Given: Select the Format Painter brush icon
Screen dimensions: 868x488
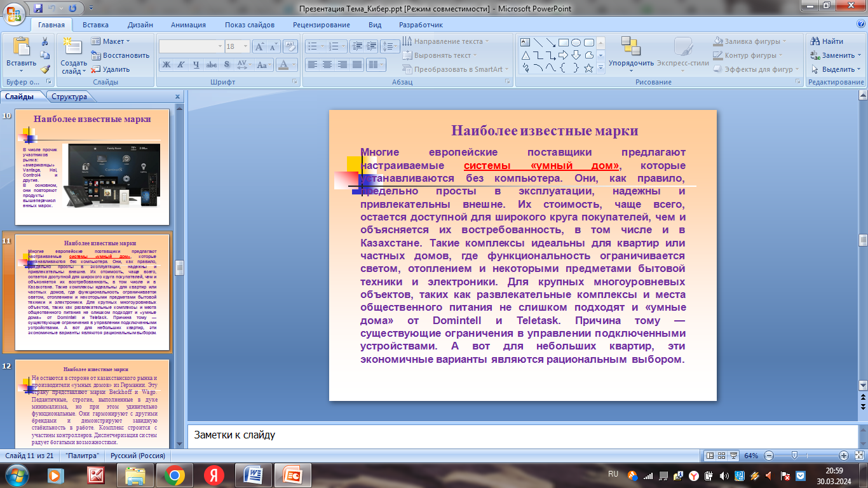Looking at the screenshot, I should 45,69.
